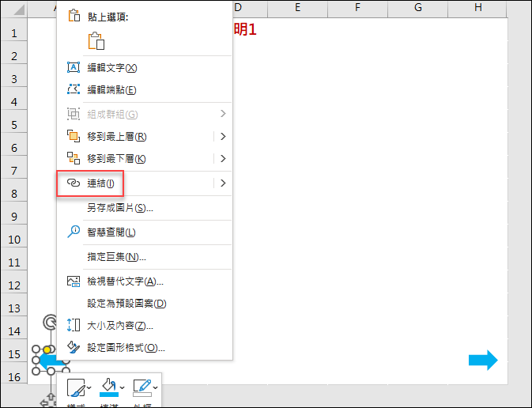Expand 移到最下層 submenu arrow

[x=223, y=158]
